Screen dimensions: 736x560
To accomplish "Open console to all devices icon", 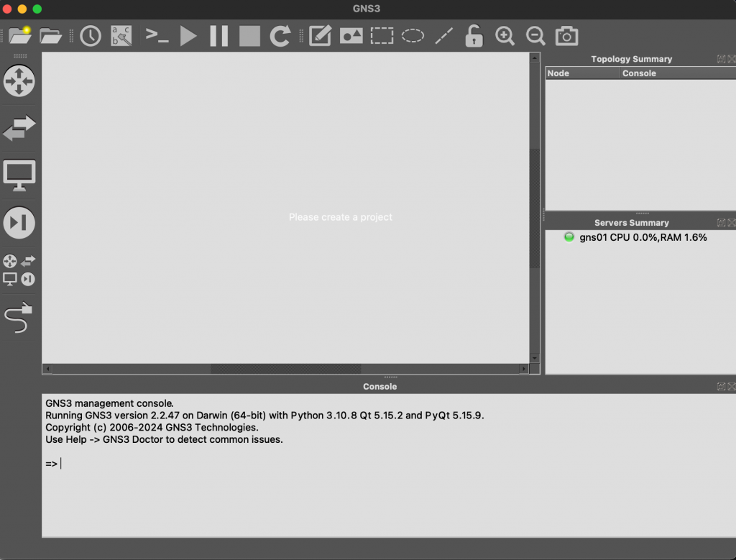I will click(157, 36).
